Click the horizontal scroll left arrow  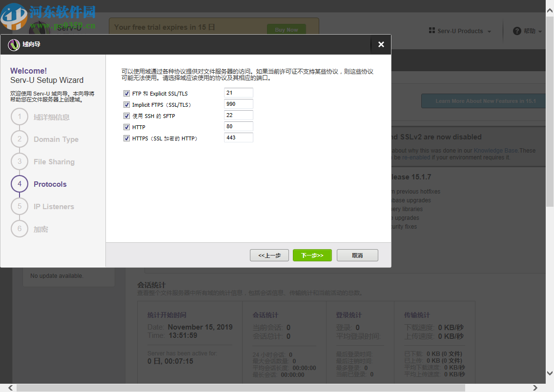(x=11, y=388)
